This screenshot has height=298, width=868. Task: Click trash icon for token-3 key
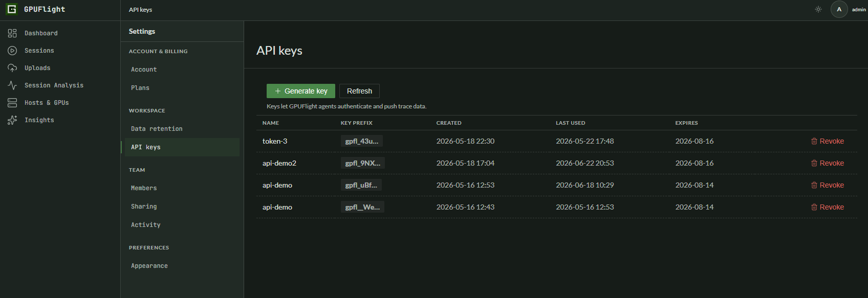[x=814, y=141]
